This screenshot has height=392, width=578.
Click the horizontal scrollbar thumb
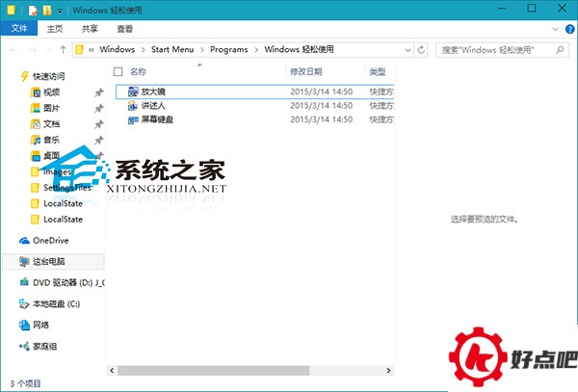pos(214,370)
